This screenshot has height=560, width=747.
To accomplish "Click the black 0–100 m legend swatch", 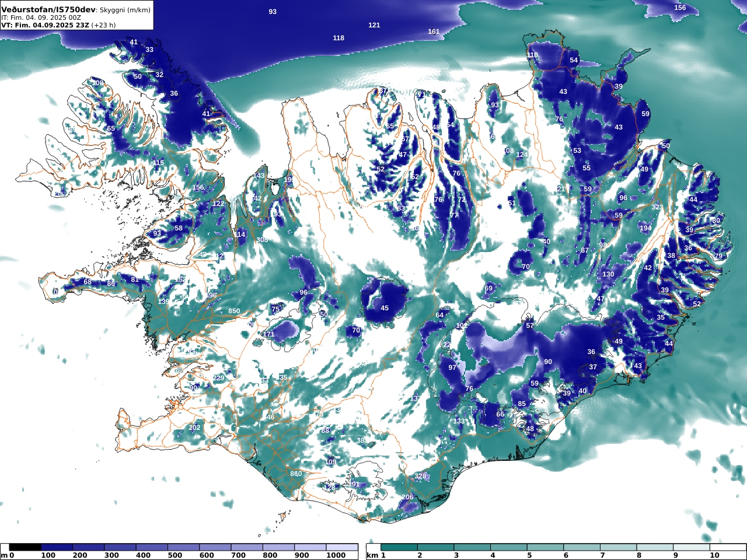I will coord(25,547).
